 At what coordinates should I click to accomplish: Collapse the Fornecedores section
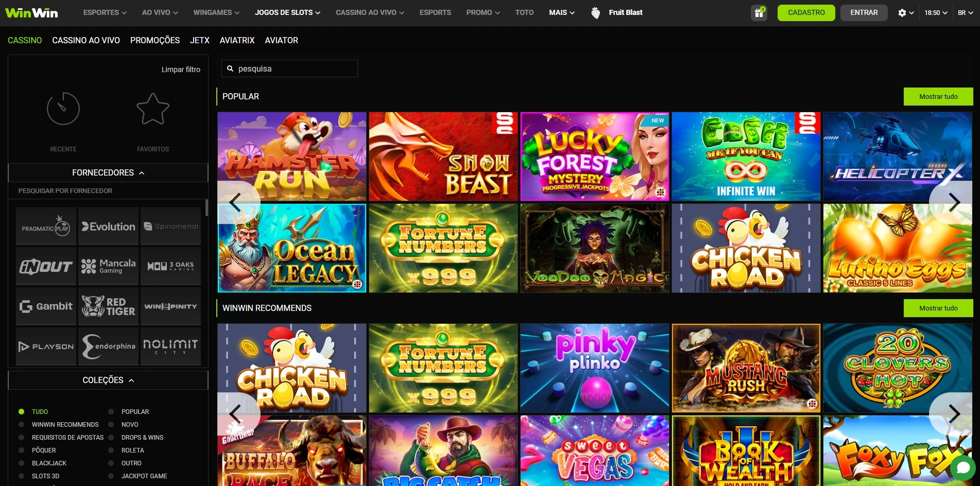pyautogui.click(x=108, y=173)
